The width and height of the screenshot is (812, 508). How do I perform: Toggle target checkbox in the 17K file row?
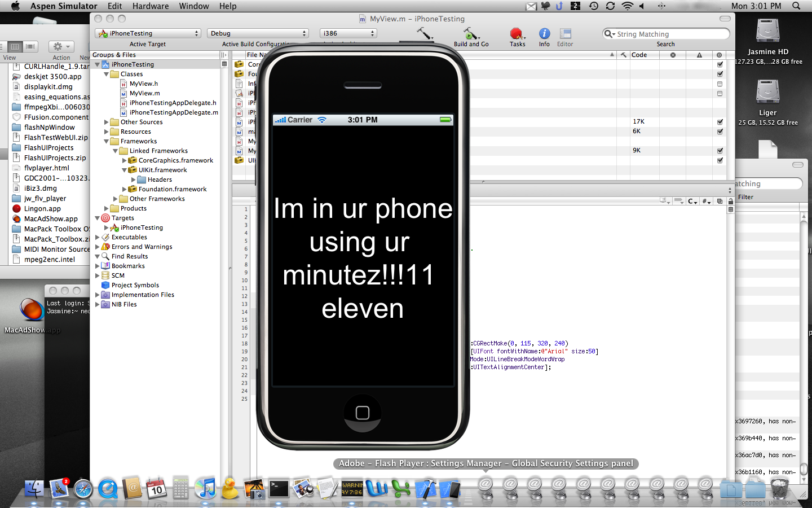(720, 122)
